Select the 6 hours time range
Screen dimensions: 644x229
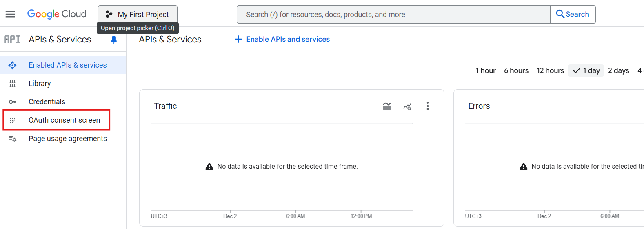516,70
